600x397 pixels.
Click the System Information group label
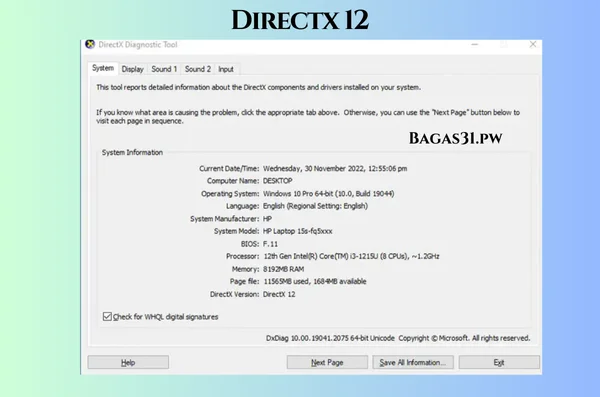132,152
